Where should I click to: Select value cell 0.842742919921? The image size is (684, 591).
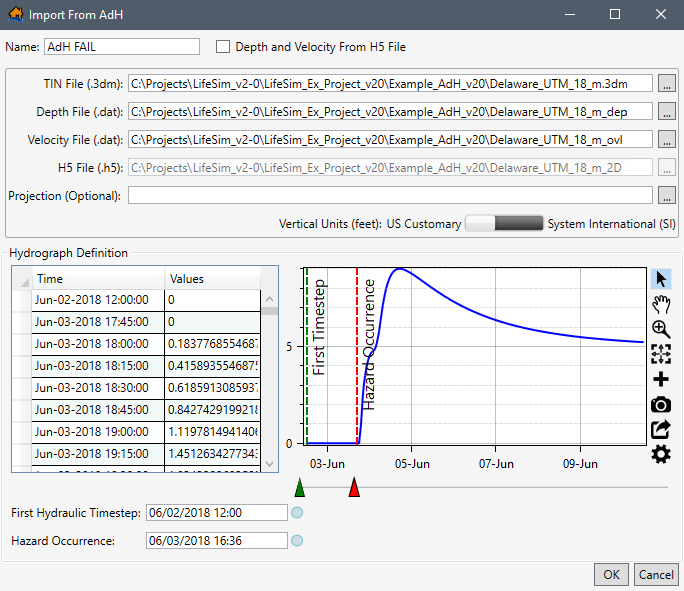click(212, 410)
